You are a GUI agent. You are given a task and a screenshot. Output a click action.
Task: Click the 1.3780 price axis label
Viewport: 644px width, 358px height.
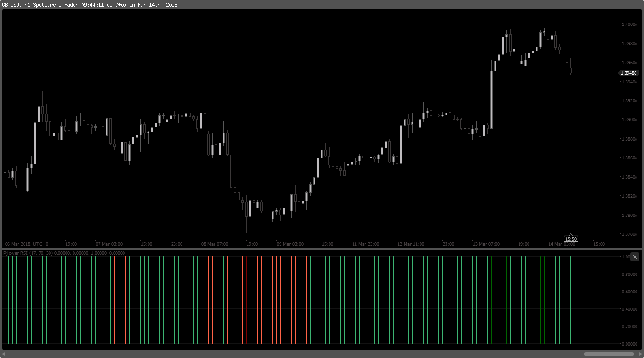(x=628, y=234)
